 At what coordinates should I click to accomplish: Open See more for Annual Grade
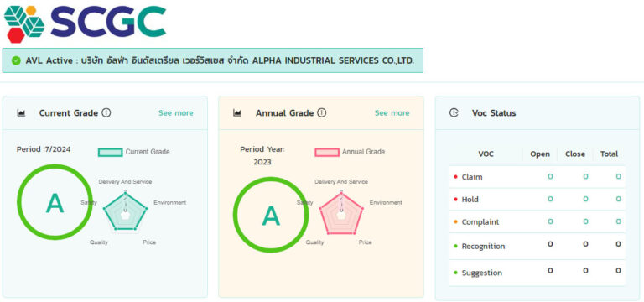coord(392,113)
